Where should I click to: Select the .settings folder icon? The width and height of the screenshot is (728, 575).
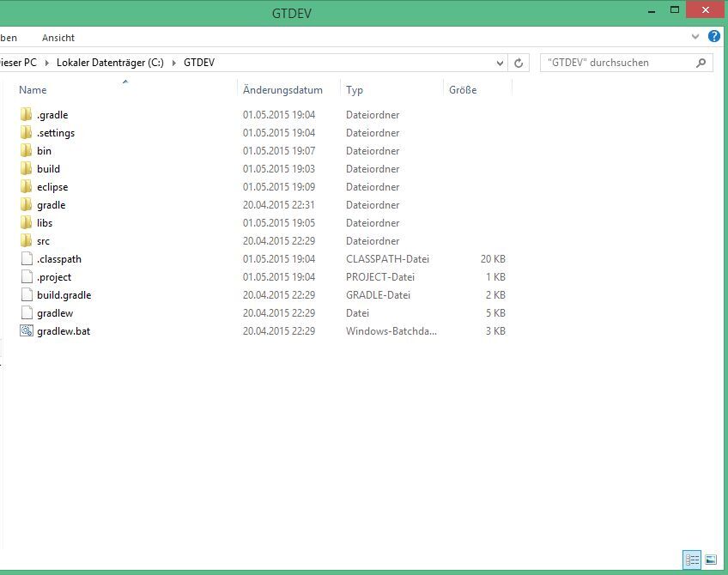(x=27, y=132)
